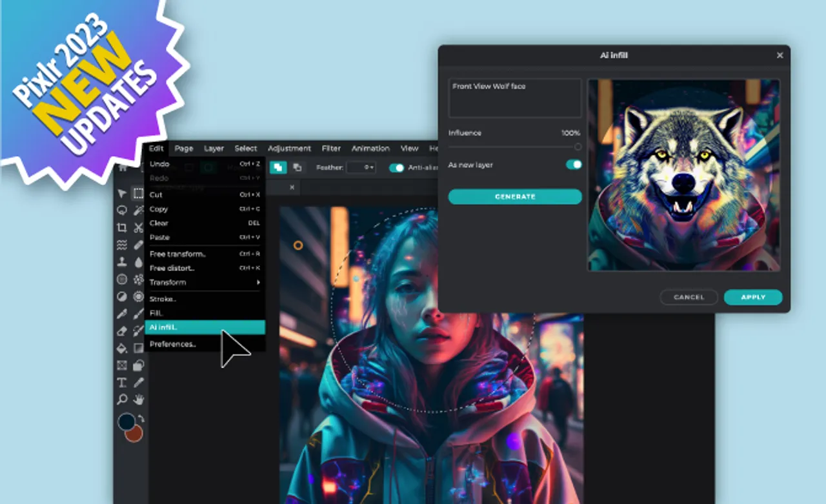Choose Clear from the Edit menu

205,223
